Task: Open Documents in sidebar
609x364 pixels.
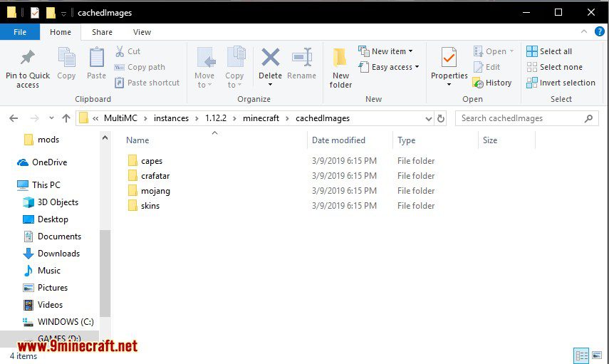Action: [52, 236]
